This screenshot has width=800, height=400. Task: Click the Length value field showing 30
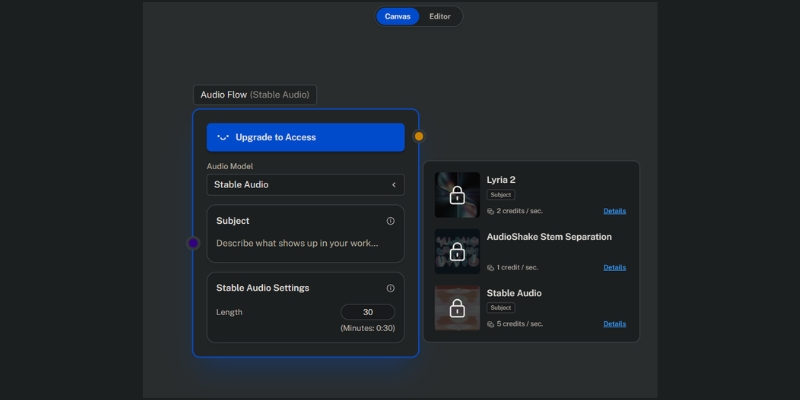(x=367, y=312)
